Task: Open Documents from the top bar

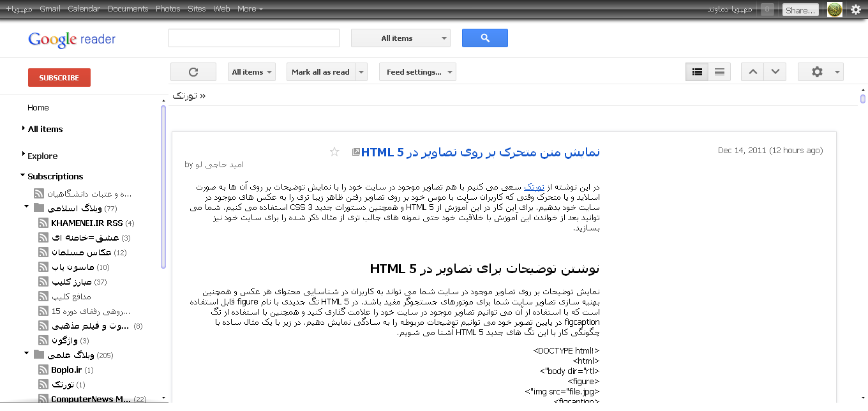Action: (128, 9)
